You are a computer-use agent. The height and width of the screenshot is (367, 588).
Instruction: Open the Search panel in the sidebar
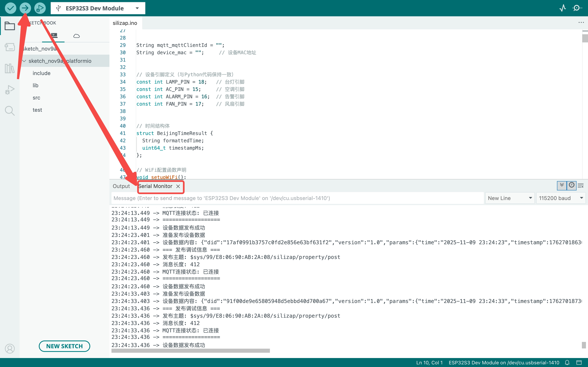[10, 111]
